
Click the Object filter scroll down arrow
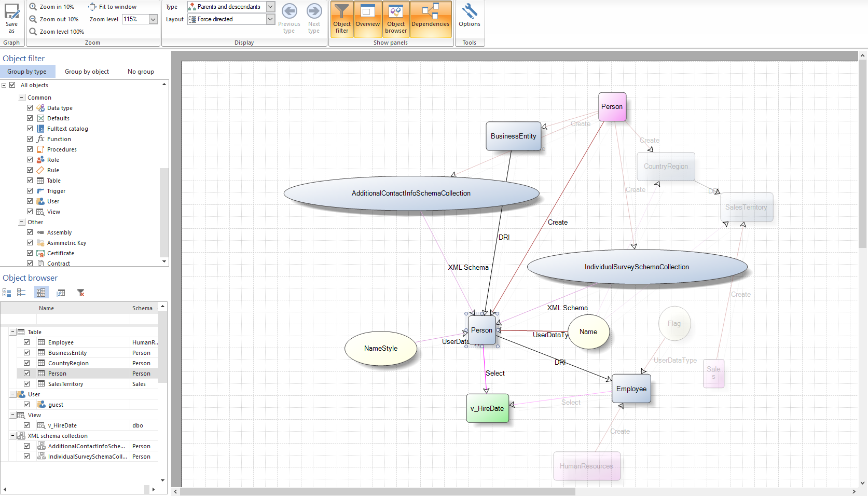[x=164, y=261]
